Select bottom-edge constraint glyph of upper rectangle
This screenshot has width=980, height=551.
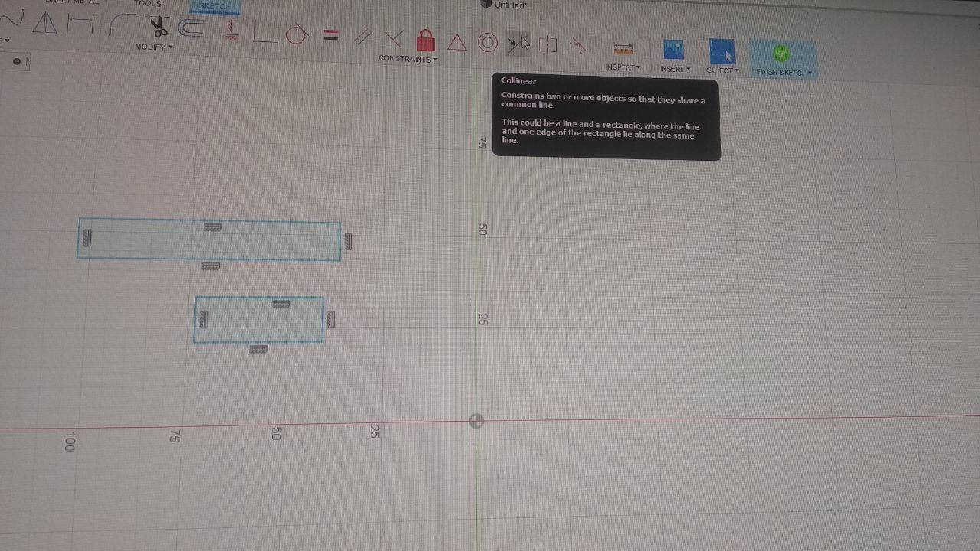coord(211,266)
